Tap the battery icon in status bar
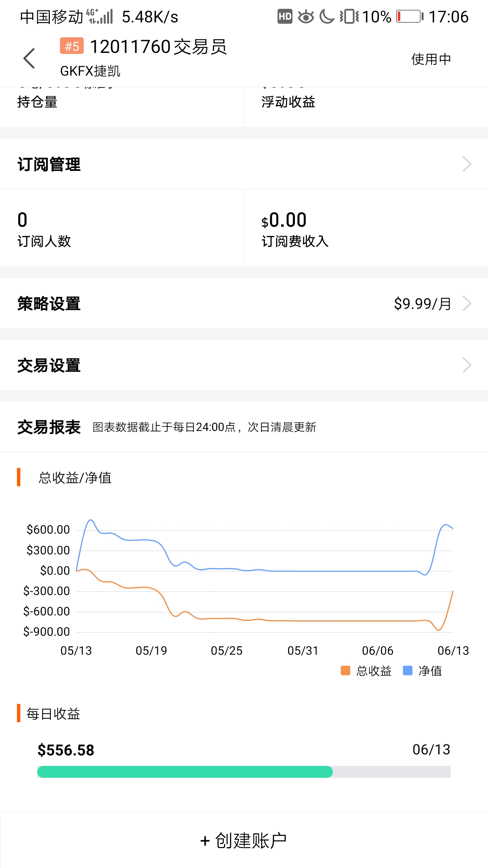 point(410,17)
